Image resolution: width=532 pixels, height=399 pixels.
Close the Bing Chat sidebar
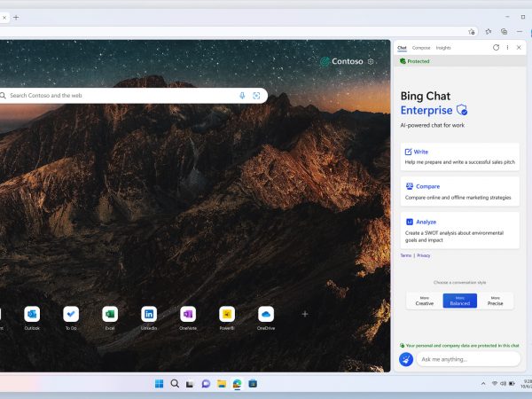(519, 48)
